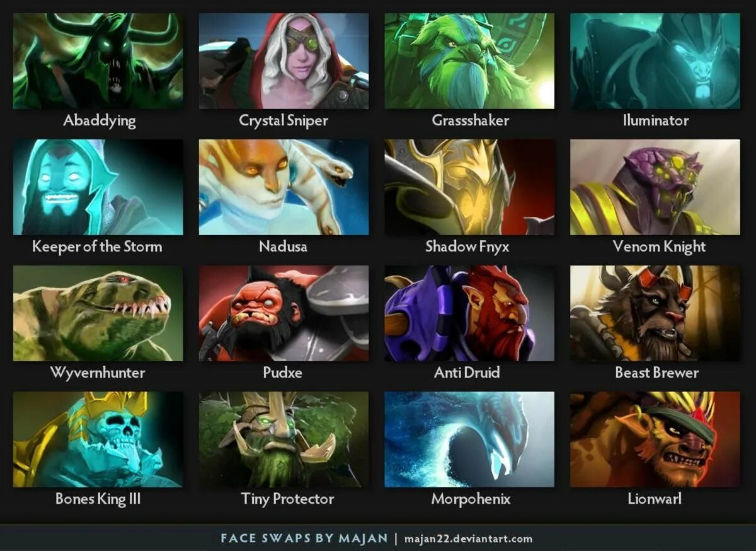Click the Pudxe hero portrait
Viewport: 756px width, 551px height.
pyautogui.click(x=283, y=313)
